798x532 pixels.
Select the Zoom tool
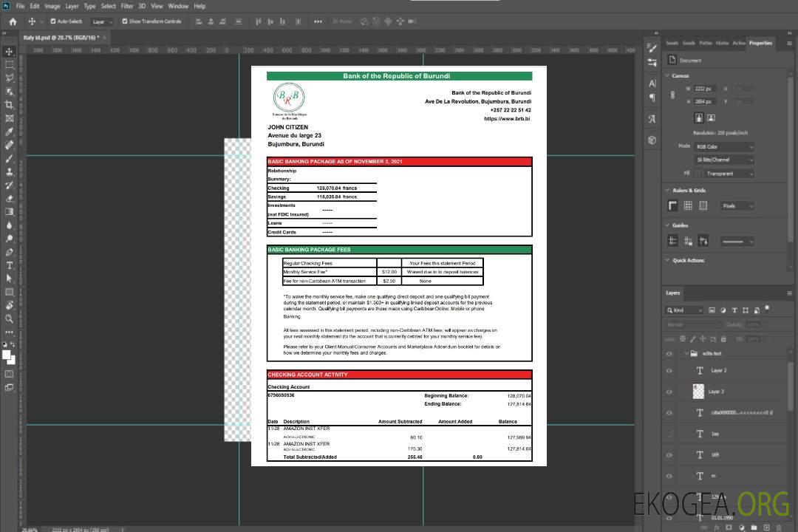click(9, 318)
